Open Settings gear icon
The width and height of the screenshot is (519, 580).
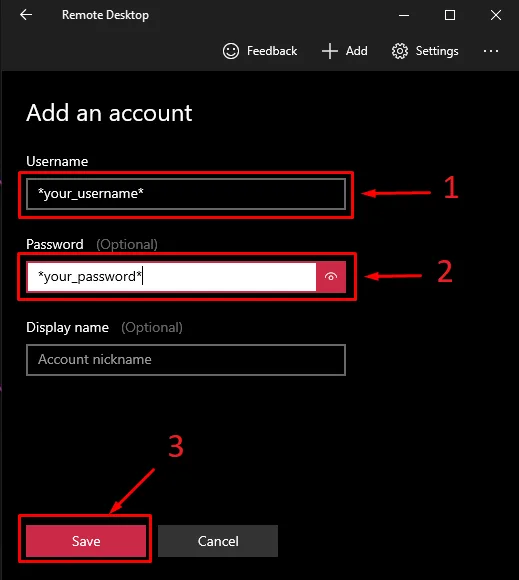click(x=400, y=51)
